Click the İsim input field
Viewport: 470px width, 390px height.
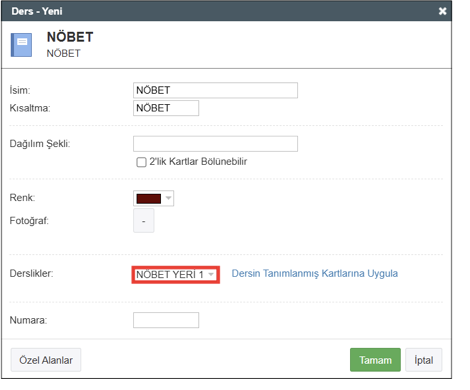215,90
